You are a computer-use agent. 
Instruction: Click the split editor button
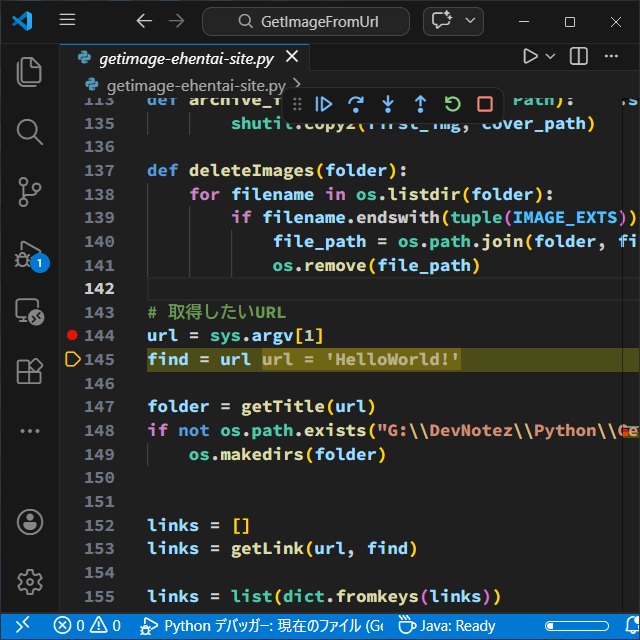point(579,57)
